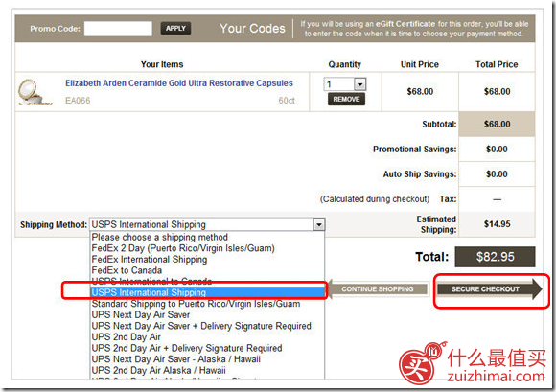Click the Promotional Savings $0.00 value
556x392 pixels.
click(x=497, y=149)
